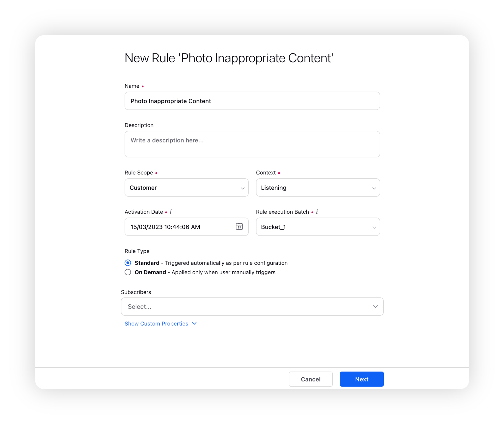The width and height of the screenshot is (504, 424).
Task: Open the Activation Date calendar picker icon
Action: click(x=239, y=226)
